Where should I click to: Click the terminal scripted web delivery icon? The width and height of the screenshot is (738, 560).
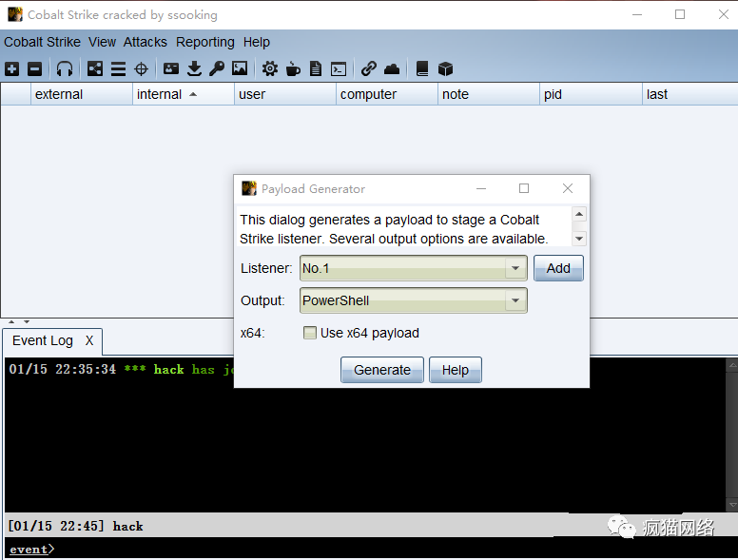pyautogui.click(x=339, y=69)
